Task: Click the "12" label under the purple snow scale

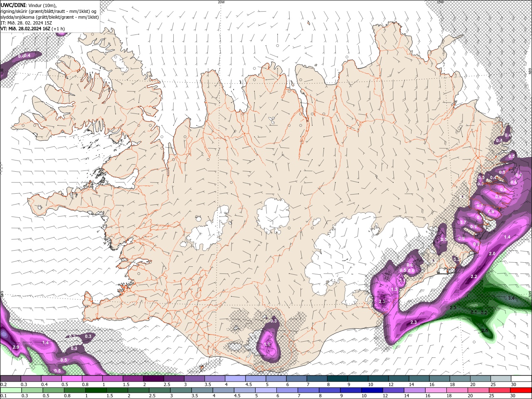Action: coord(391,384)
